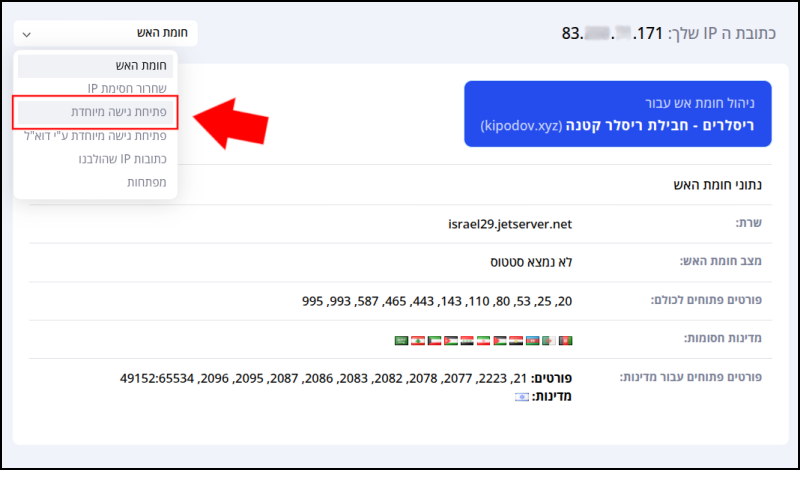Click the bold מדינות: sub-label
Screen dimensions: 800x492
click(552, 397)
